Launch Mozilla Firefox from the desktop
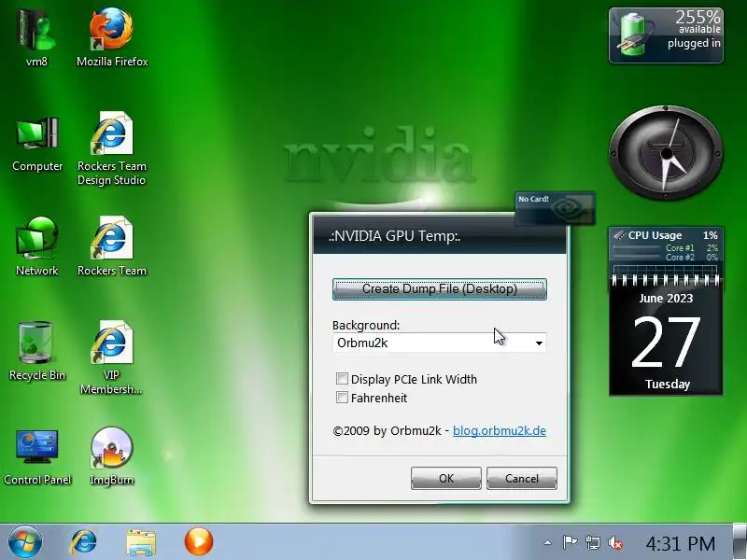Image resolution: width=747 pixels, height=560 pixels. pos(112,36)
